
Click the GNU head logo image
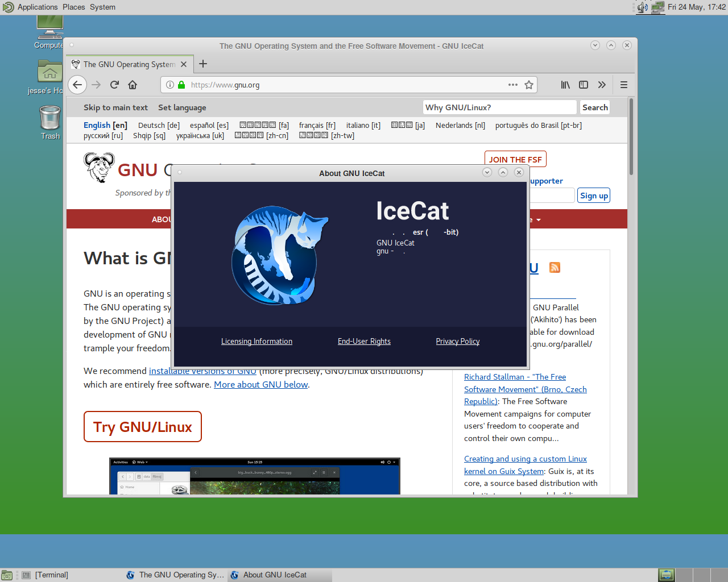[x=100, y=167]
